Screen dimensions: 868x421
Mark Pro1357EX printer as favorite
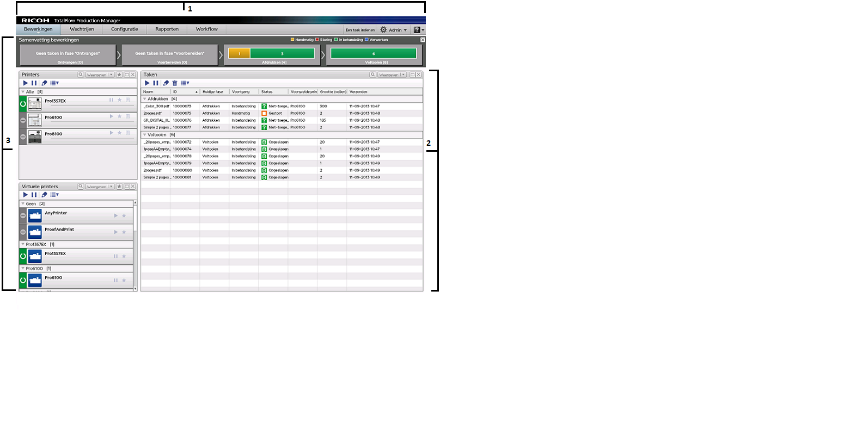[x=120, y=100]
